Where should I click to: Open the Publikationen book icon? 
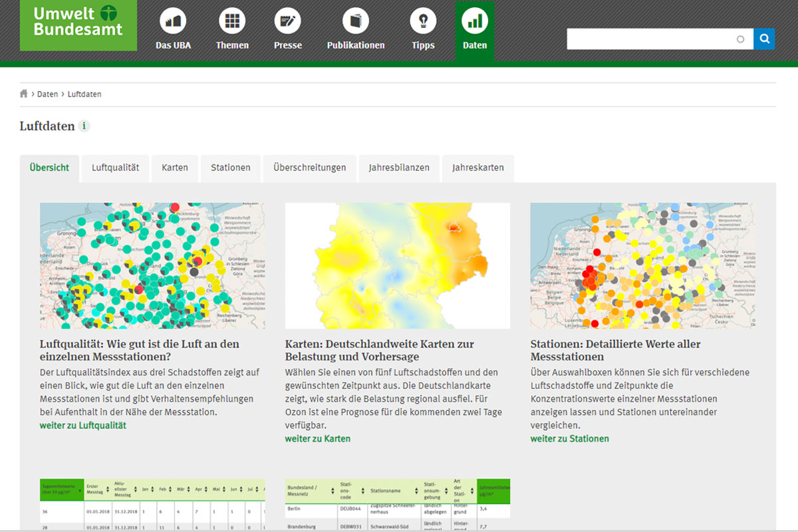coord(355,22)
